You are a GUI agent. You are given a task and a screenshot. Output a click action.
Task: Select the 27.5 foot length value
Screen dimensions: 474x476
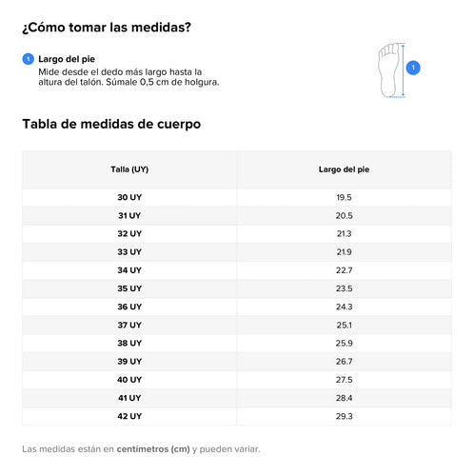[x=344, y=380]
